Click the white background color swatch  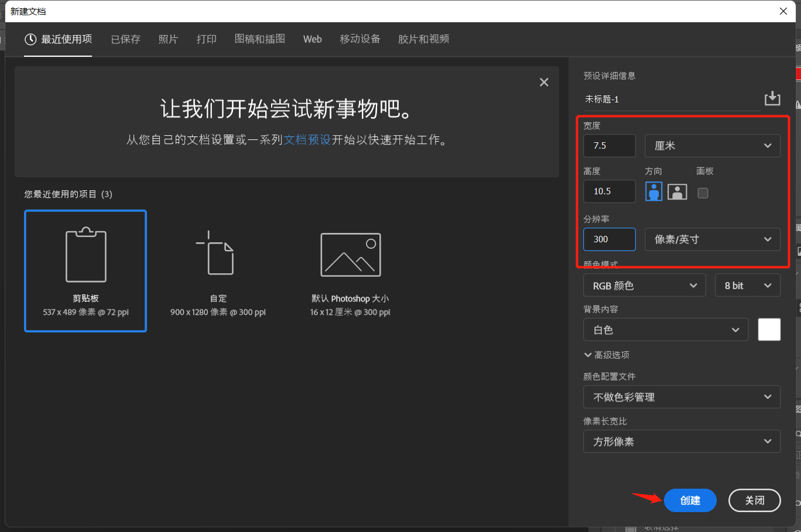769,330
